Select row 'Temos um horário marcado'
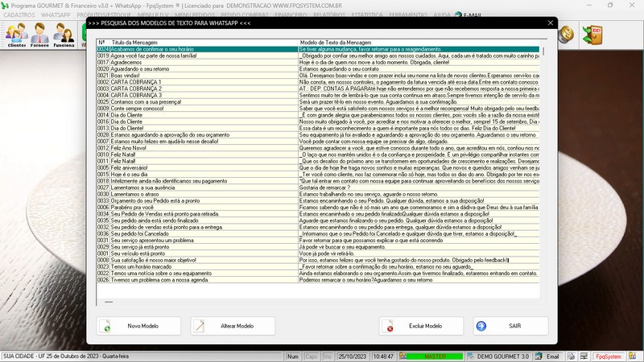 [318, 267]
